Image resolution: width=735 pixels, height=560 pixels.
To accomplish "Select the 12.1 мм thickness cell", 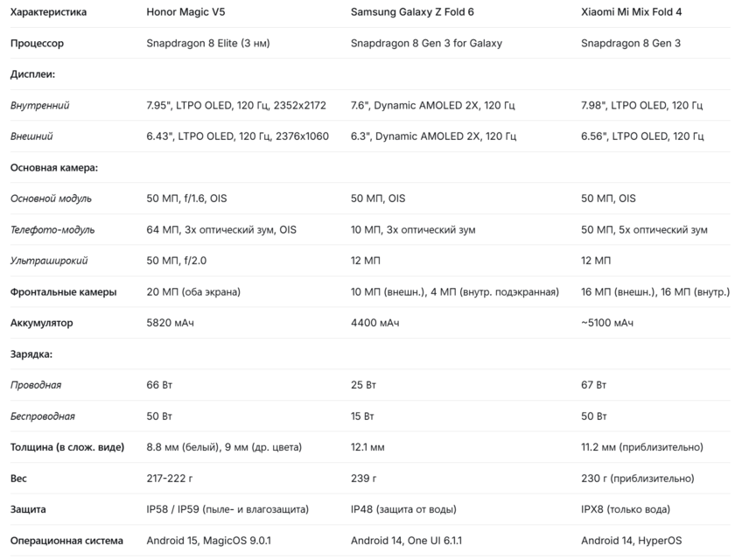I will [367, 447].
